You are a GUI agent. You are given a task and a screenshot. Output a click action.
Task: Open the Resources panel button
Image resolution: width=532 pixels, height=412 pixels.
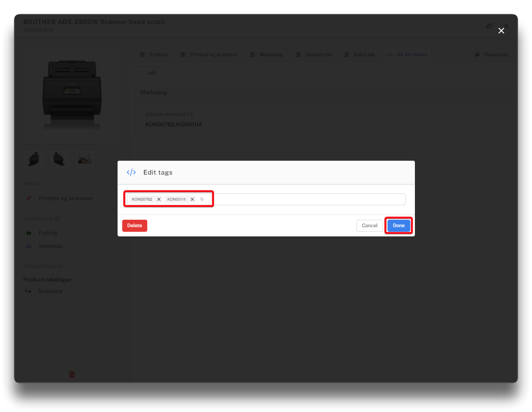coord(491,54)
